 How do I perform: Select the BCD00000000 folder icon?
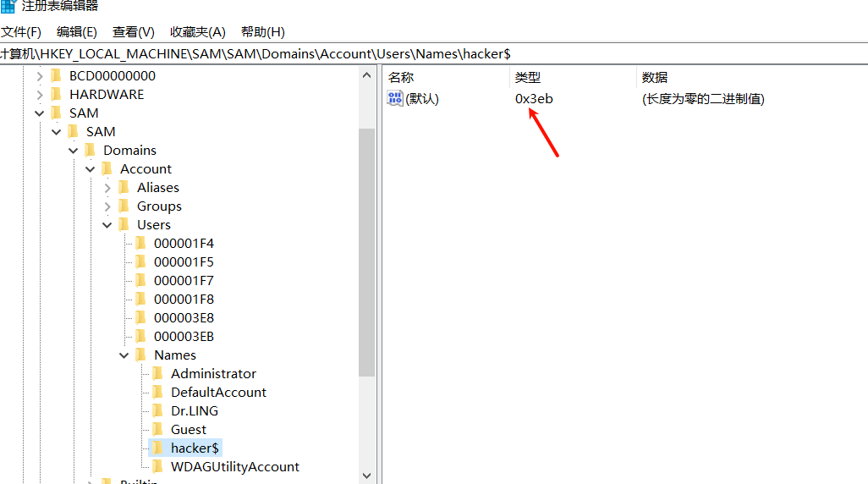pyautogui.click(x=56, y=75)
